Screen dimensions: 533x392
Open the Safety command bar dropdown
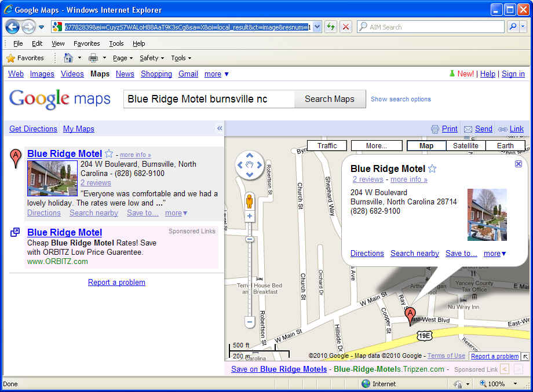[152, 58]
